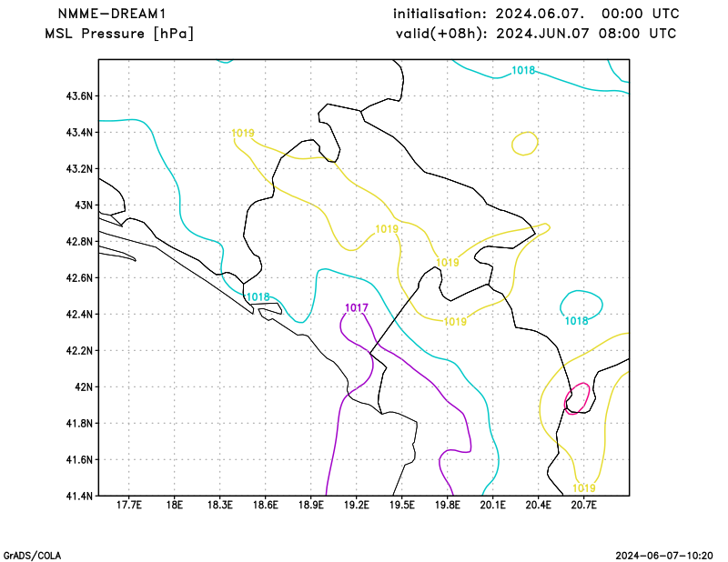
Task: Click the yellow 1019 label near 43.4N
Action: 243,133
